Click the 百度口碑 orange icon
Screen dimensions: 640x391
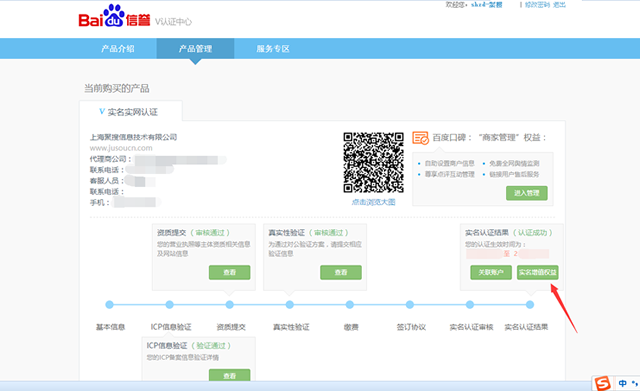click(x=420, y=138)
